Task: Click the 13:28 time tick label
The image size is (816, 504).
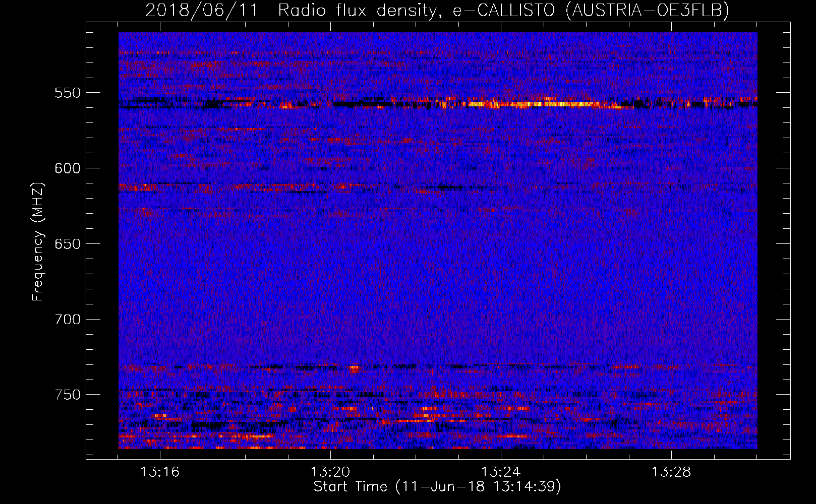Action: pyautogui.click(x=671, y=472)
